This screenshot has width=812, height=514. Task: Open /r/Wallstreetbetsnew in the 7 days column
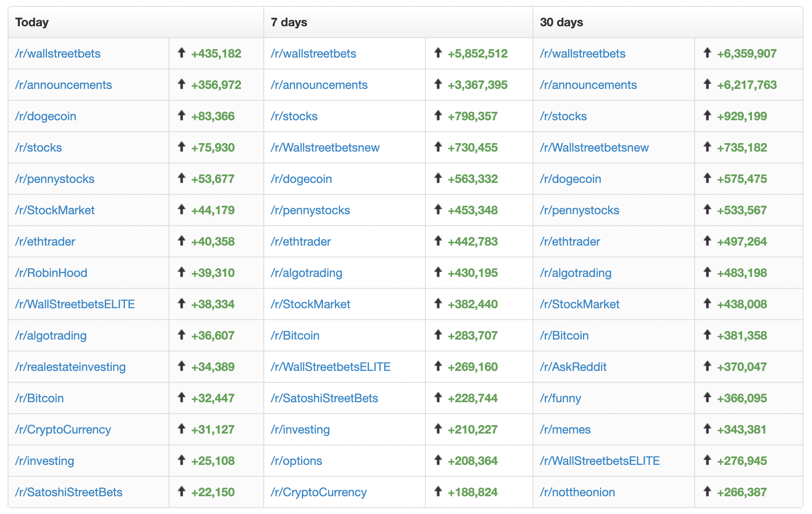pos(325,148)
